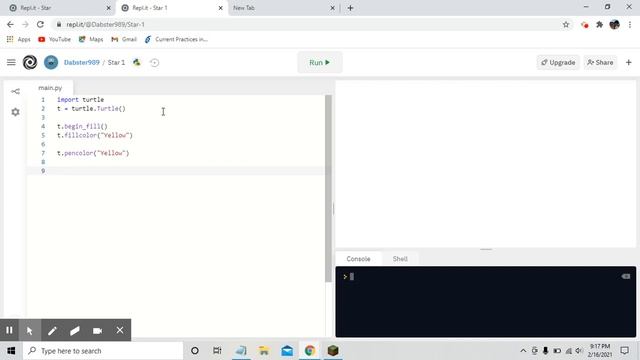Go forward in browser history
Viewport: 640px width, 360px height.
pos(25,24)
